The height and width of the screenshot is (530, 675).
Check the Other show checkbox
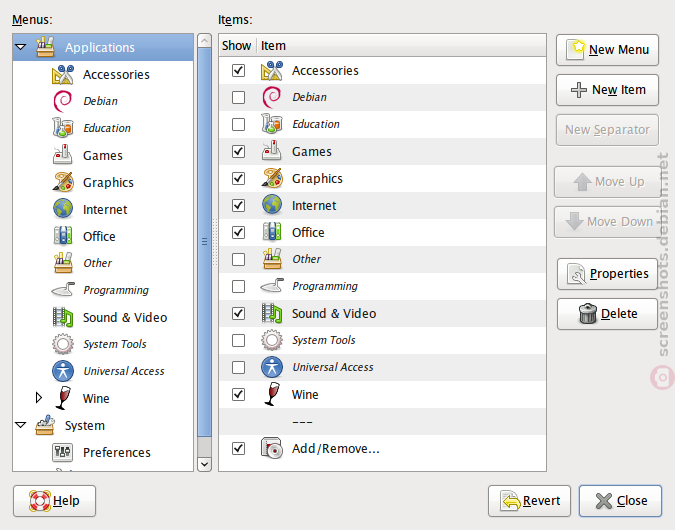(x=238, y=259)
